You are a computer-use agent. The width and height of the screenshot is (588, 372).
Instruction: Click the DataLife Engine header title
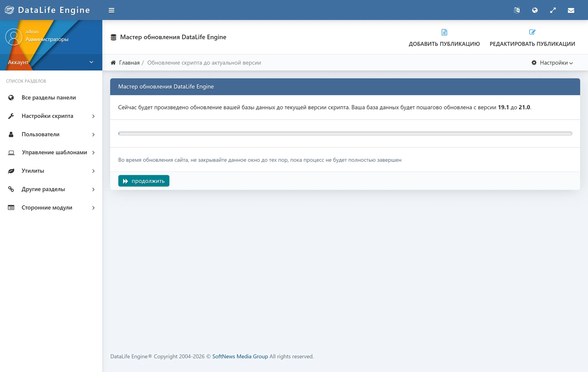(x=54, y=10)
